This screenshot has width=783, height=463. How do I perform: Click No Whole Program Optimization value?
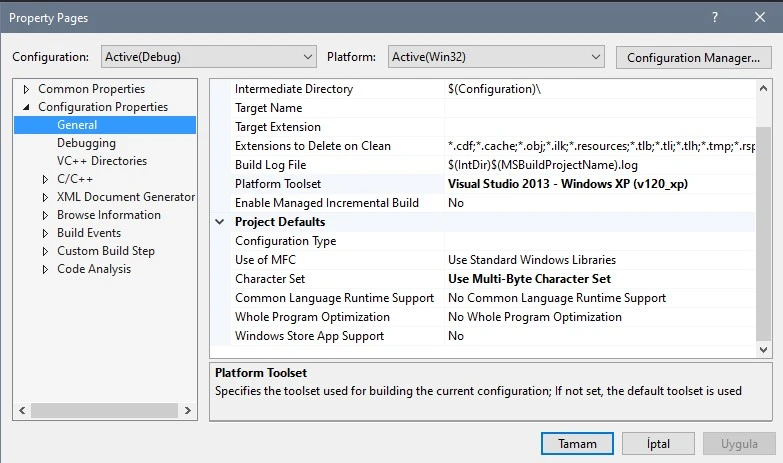click(535, 317)
